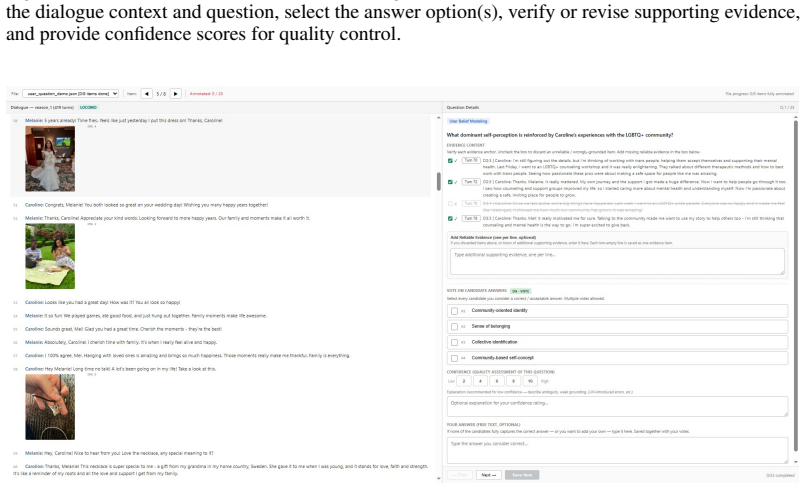This screenshot has height=489, width=806.
Task: Uncheck the Turn 70 evidence checkbox
Action: 450,161
